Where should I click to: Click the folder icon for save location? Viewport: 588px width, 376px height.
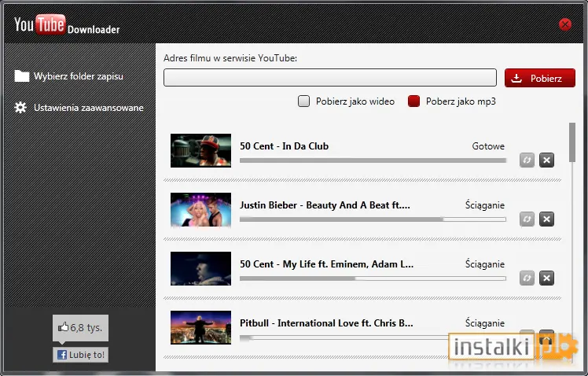coord(22,76)
